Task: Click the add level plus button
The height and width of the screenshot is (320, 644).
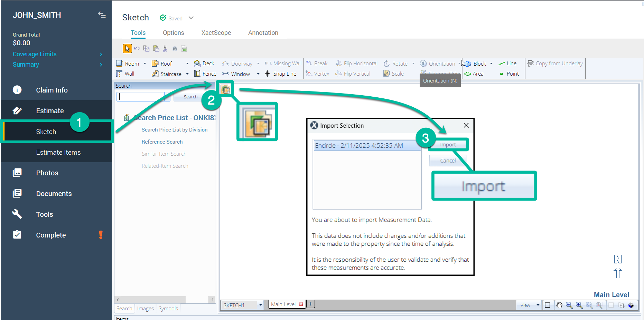Action: click(x=310, y=304)
